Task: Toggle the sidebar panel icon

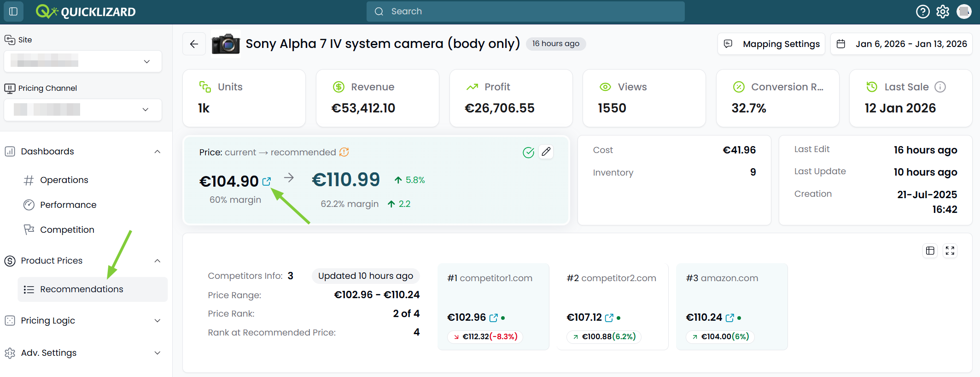Action: click(13, 12)
